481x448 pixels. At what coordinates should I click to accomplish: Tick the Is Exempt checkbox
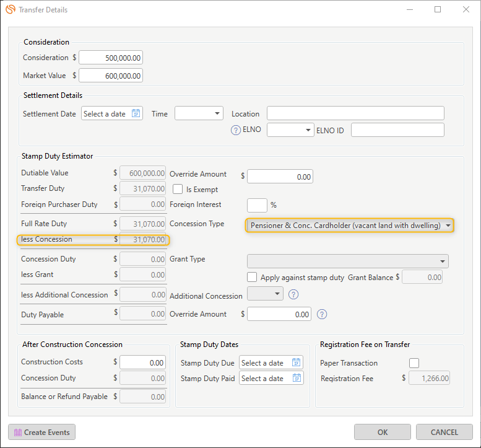tap(178, 189)
